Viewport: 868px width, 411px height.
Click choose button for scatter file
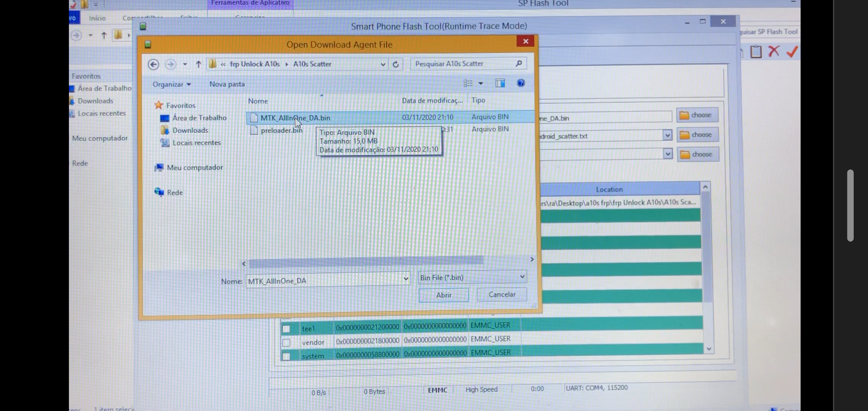pyautogui.click(x=697, y=135)
